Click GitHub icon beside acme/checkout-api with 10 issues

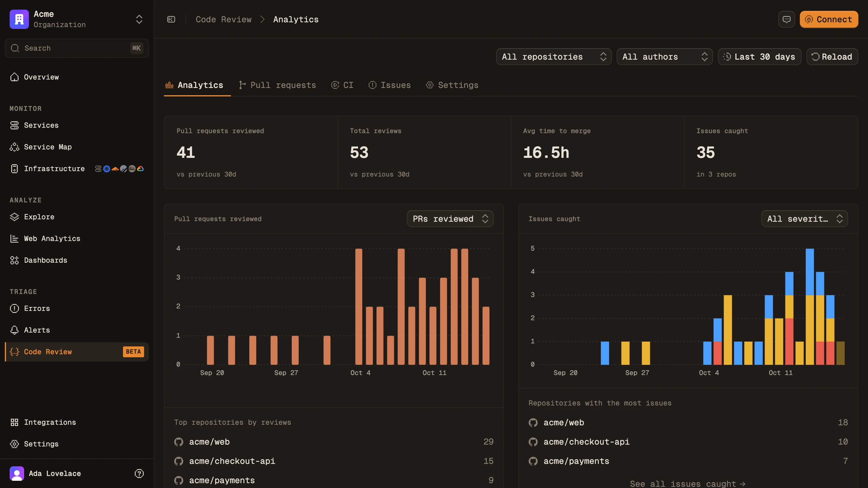(x=533, y=442)
